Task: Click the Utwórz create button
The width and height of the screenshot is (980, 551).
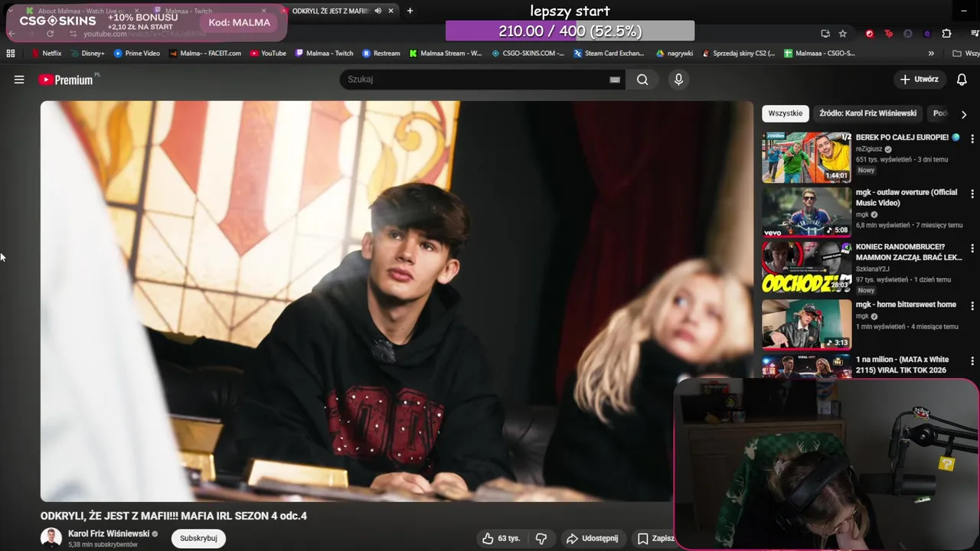Action: click(919, 80)
